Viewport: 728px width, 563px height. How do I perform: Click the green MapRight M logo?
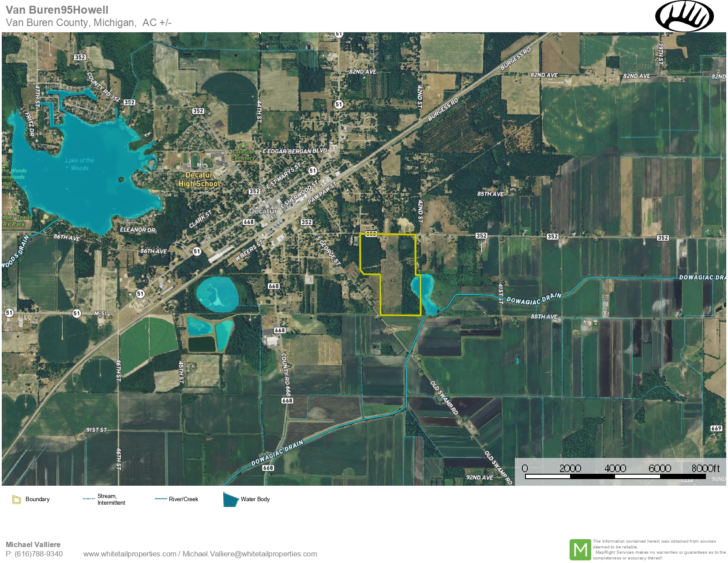coord(580,550)
